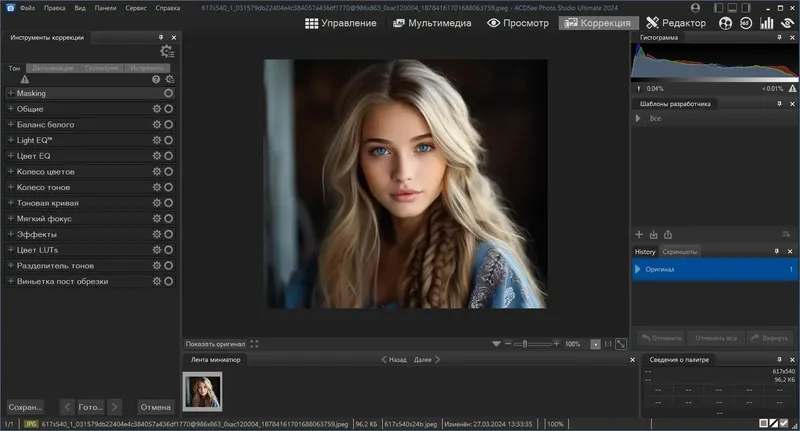Expand the Цвет EQ group
Screen dimensions: 800x431
coord(11,156)
